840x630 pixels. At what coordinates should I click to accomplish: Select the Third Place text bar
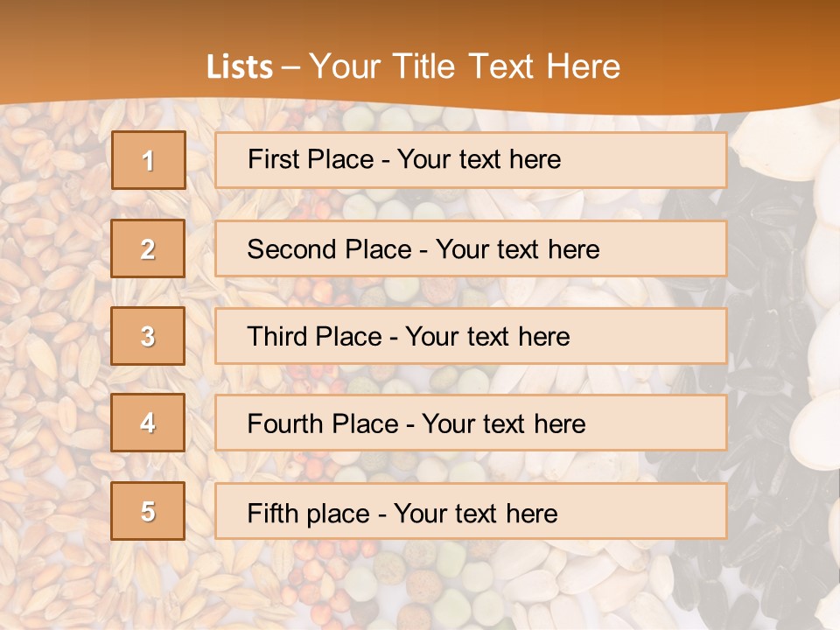(471, 336)
